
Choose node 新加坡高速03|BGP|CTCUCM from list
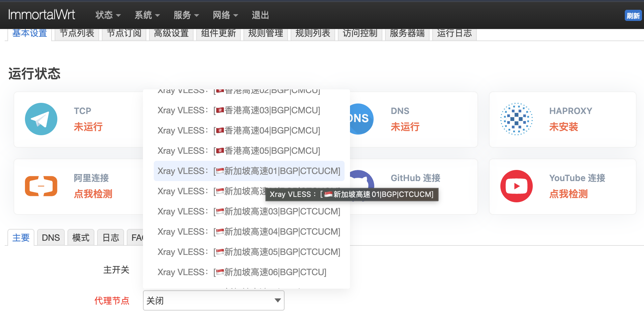point(249,211)
